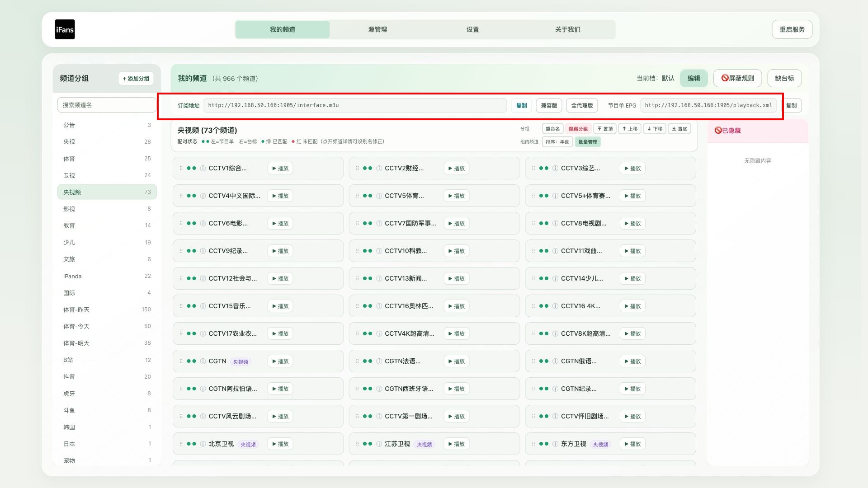Select the 体育-昨天 group in sidebar
This screenshot has height=488, width=868.
click(x=107, y=310)
